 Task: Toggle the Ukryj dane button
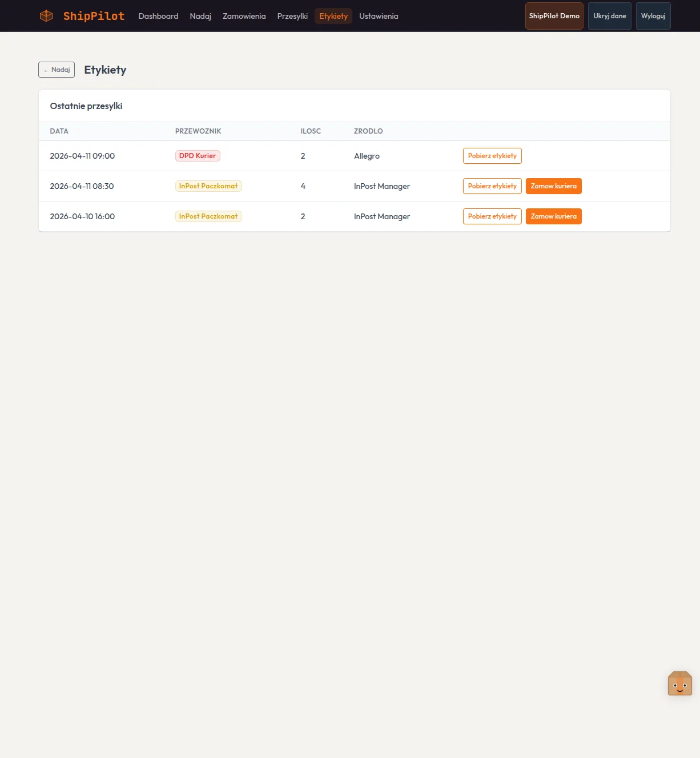(610, 16)
